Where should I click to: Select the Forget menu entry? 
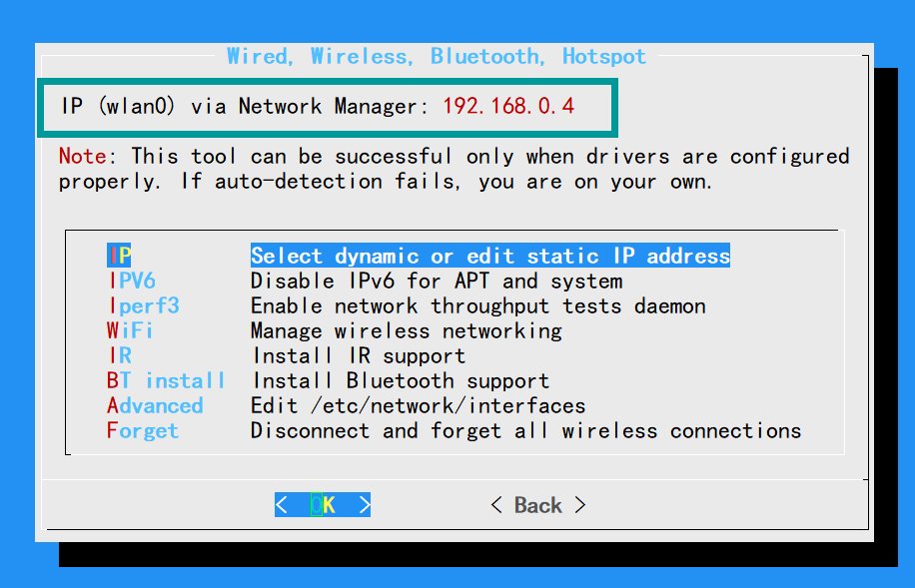pyautogui.click(x=143, y=430)
